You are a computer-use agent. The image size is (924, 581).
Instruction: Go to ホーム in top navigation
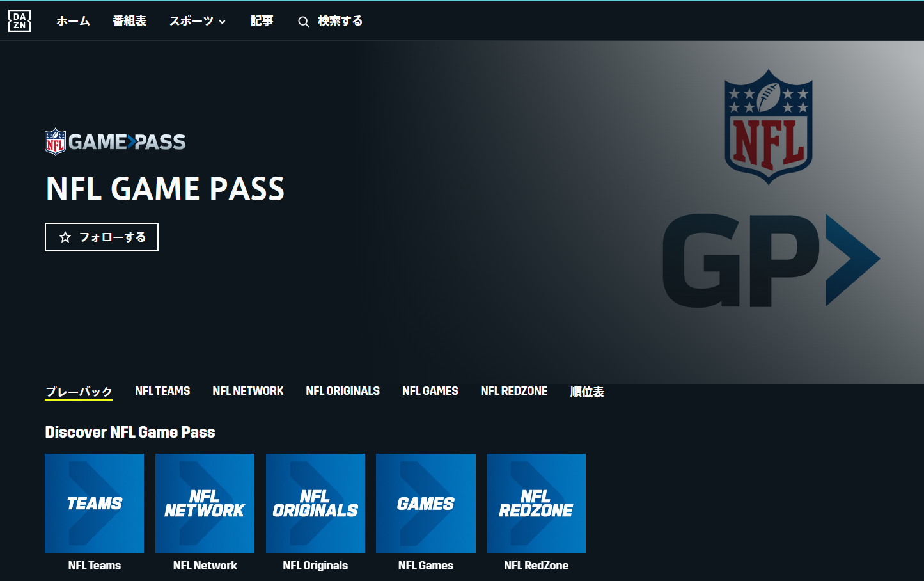click(x=73, y=20)
